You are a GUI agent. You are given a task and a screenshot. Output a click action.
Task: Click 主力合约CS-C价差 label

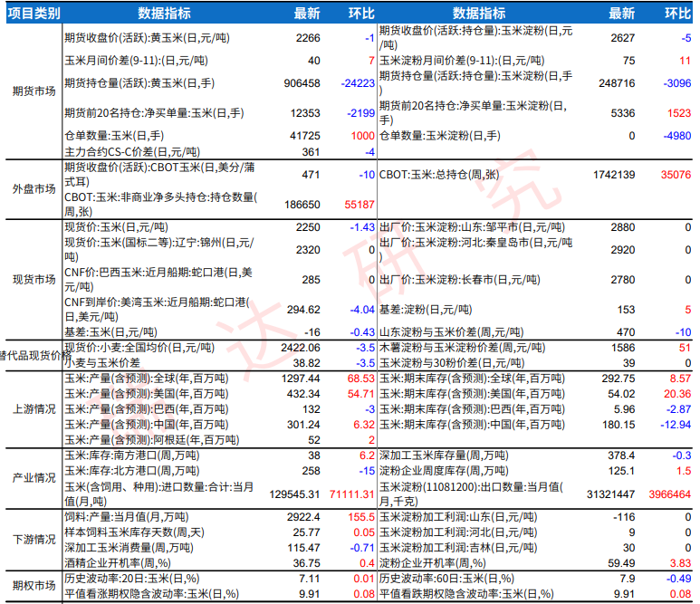[x=132, y=152]
